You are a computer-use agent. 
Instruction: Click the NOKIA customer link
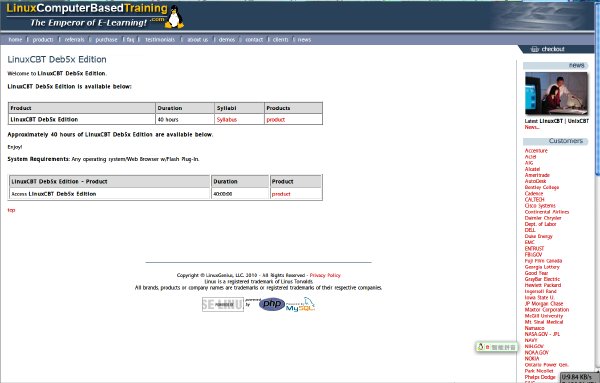coord(532,359)
